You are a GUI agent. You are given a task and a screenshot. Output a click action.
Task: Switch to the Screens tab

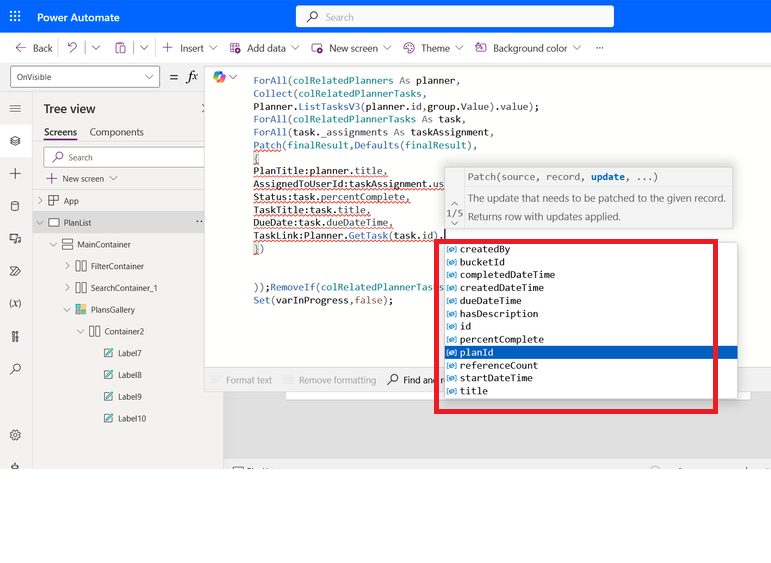coord(60,132)
